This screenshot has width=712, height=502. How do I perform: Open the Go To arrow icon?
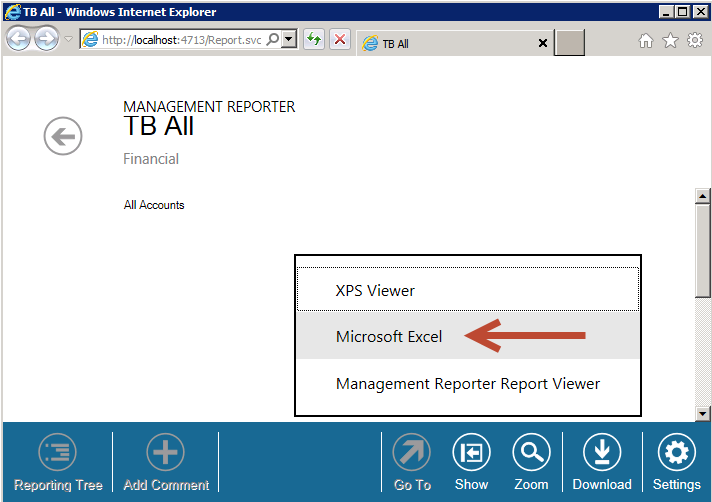[x=412, y=452]
